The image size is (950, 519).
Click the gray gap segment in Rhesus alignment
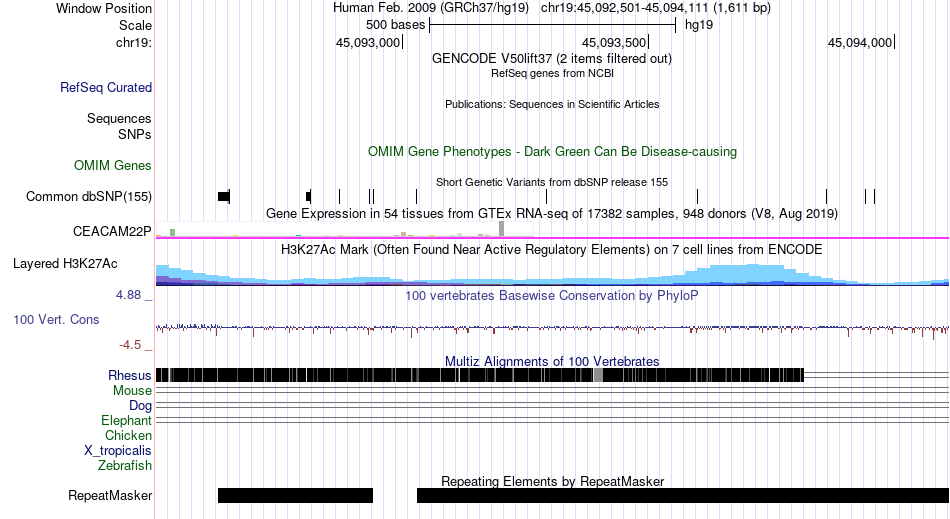(x=599, y=375)
